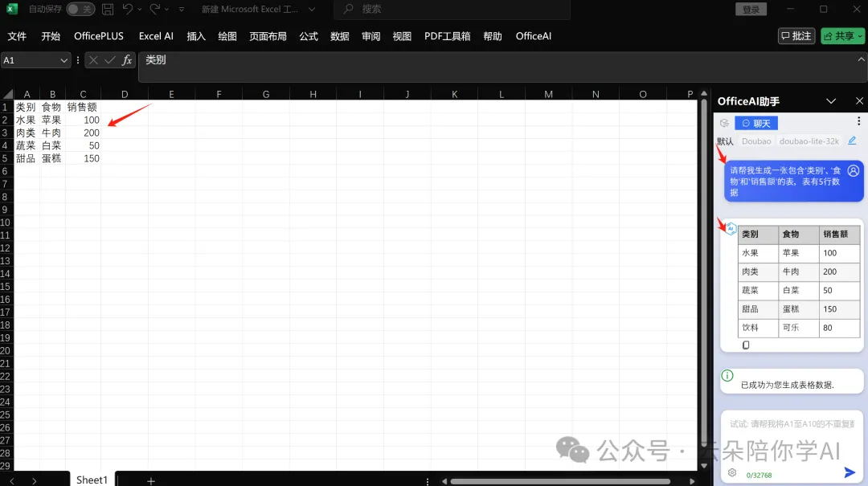Open the workbook title dropdown in title bar
The image size is (868, 486).
312,10
